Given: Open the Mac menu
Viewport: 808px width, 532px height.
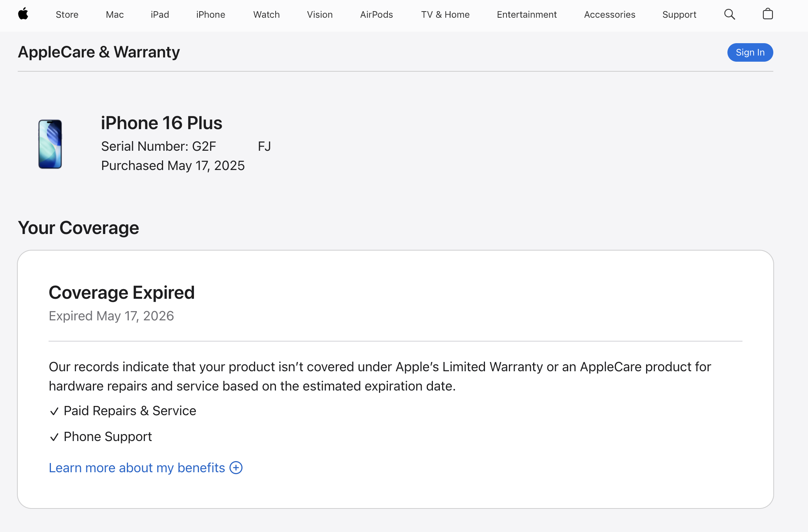Looking at the screenshot, I should tap(115, 15).
